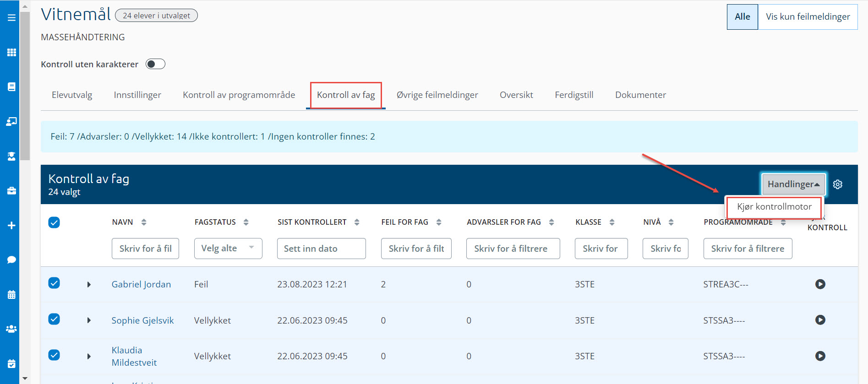Click the STREA3C--- programområde cell
868x384 pixels.
(726, 284)
